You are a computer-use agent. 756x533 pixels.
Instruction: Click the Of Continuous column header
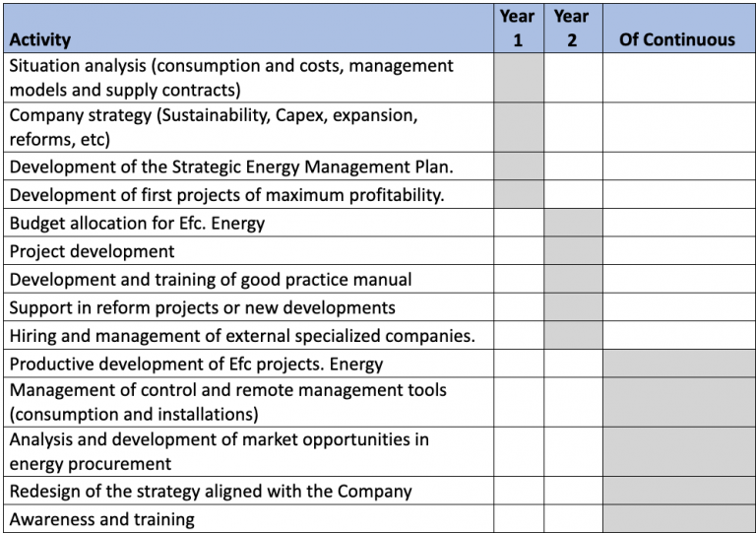[x=679, y=29]
